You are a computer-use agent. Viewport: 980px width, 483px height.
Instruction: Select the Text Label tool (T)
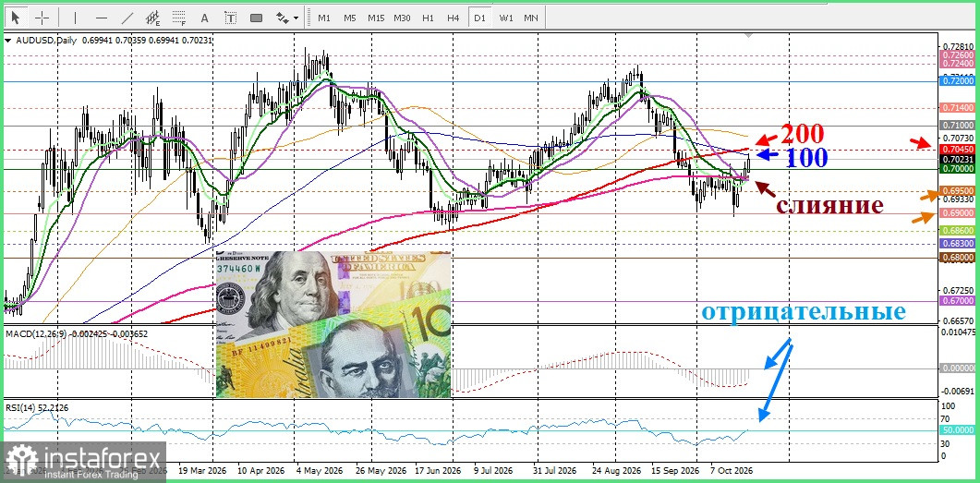tap(231, 18)
